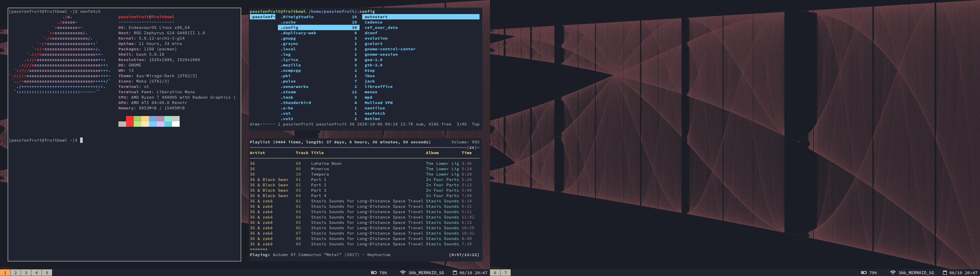
Task: Open the neofetch entry in ranger preview
Action: (375, 114)
